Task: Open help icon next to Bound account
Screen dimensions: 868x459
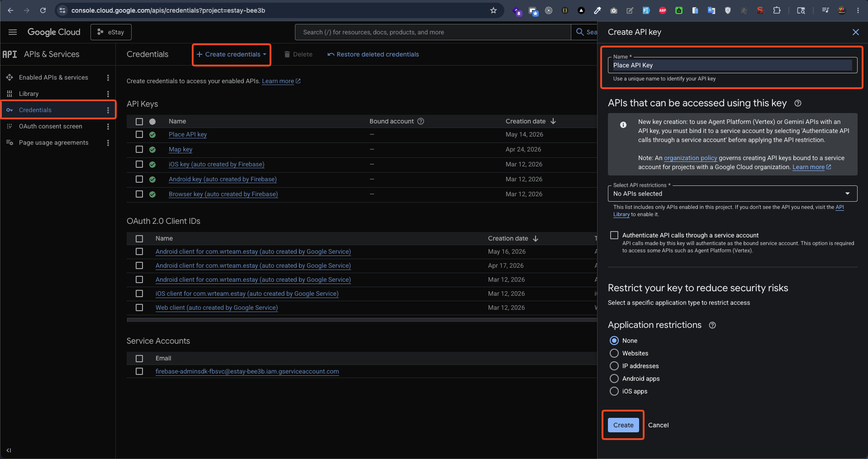Action: (421, 121)
